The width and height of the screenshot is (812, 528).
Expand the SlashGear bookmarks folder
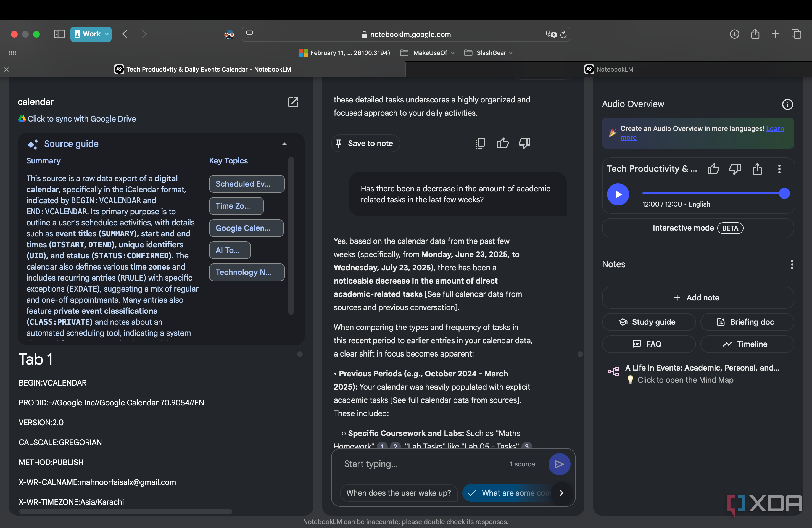pos(489,53)
